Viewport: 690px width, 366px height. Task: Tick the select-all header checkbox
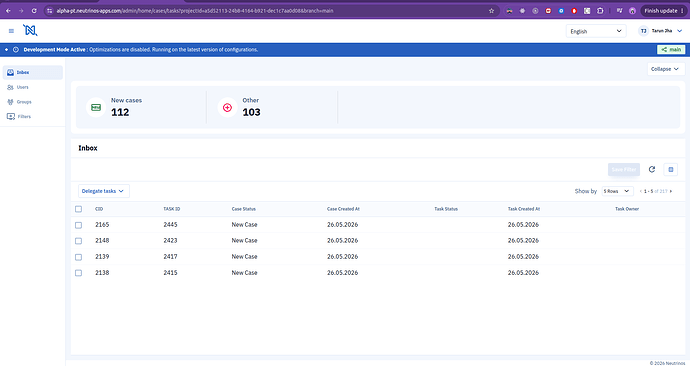click(x=78, y=209)
